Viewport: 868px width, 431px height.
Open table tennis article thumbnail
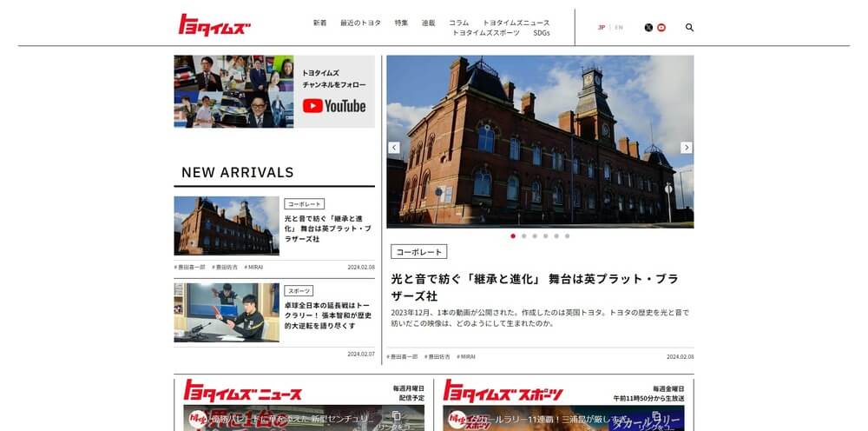(227, 313)
